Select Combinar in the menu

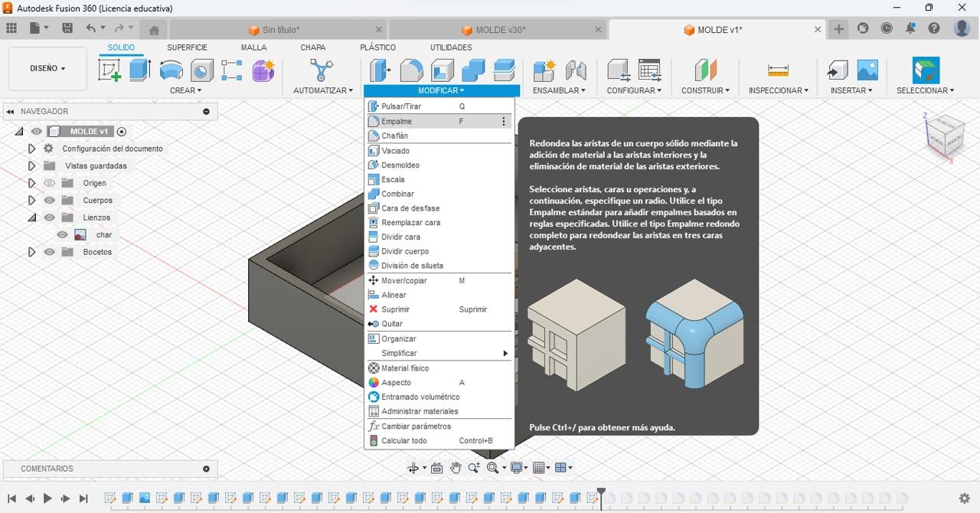click(x=438, y=194)
